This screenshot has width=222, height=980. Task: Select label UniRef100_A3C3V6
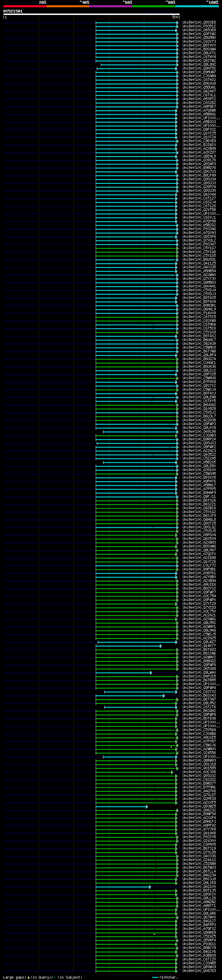(x=199, y=772)
